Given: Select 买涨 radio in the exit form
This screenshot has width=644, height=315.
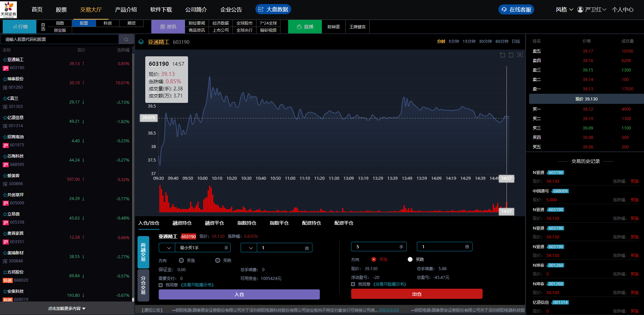Looking at the screenshot, I should point(373,259).
